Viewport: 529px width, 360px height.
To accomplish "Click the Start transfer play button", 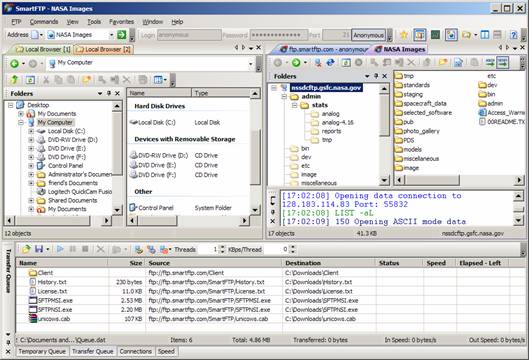I will tap(60, 249).
